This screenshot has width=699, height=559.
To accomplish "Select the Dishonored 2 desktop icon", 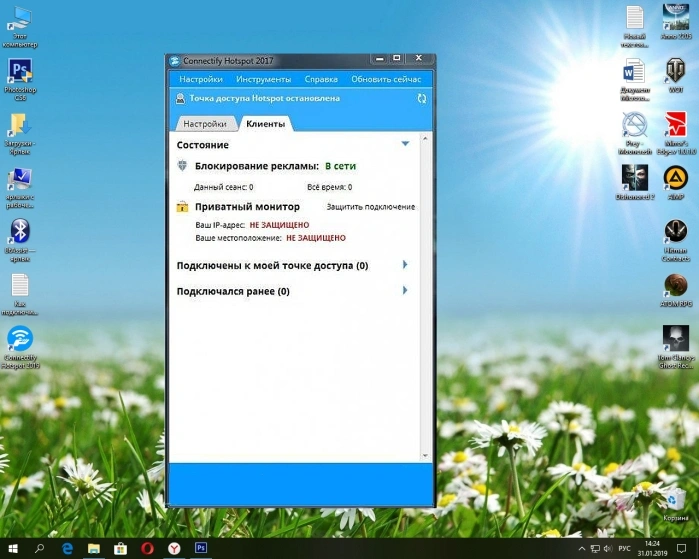I will (x=635, y=182).
